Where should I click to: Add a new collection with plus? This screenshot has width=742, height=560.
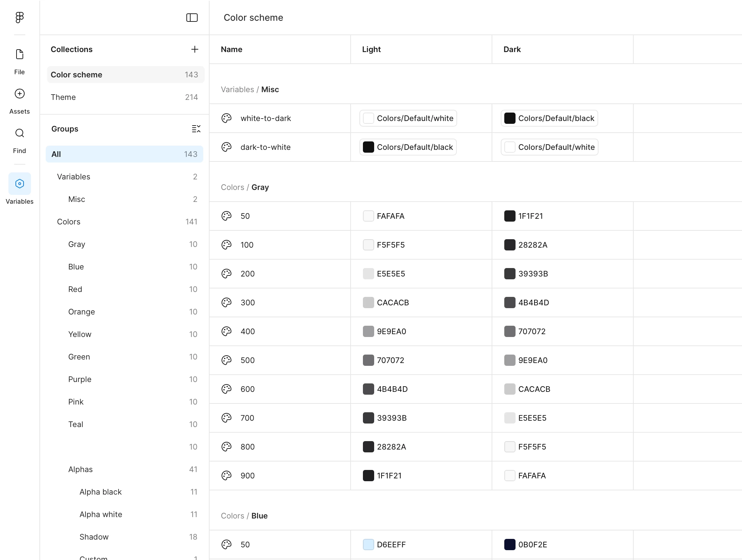click(x=194, y=49)
